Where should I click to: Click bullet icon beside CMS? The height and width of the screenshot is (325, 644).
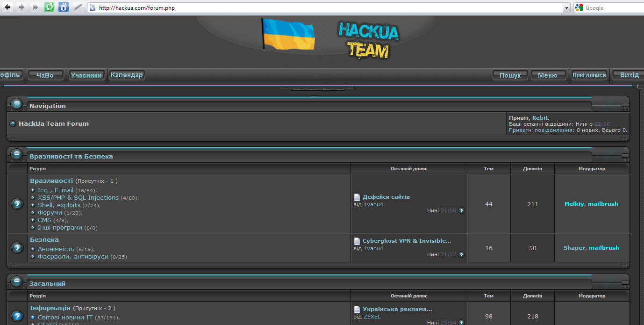coord(33,220)
